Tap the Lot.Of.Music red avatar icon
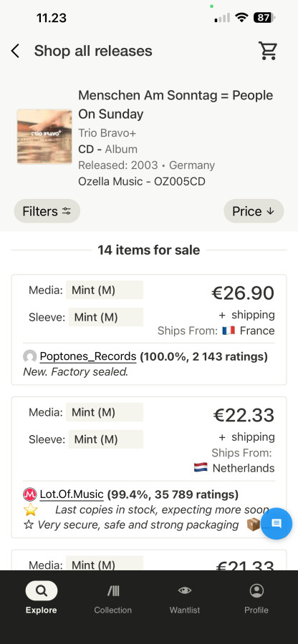 coord(30,494)
